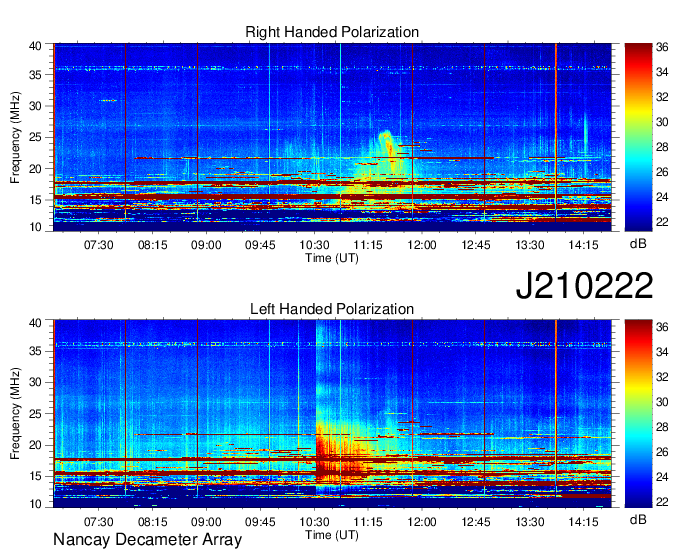Click the 09:45 time tick of the Left Handed plot
Viewport: 680px width, 552px height.
point(260,522)
